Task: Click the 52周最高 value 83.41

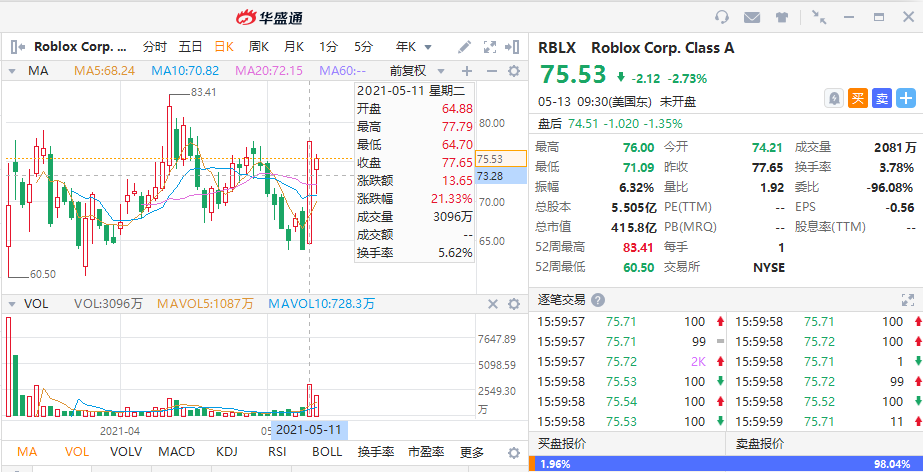Action: click(638, 247)
